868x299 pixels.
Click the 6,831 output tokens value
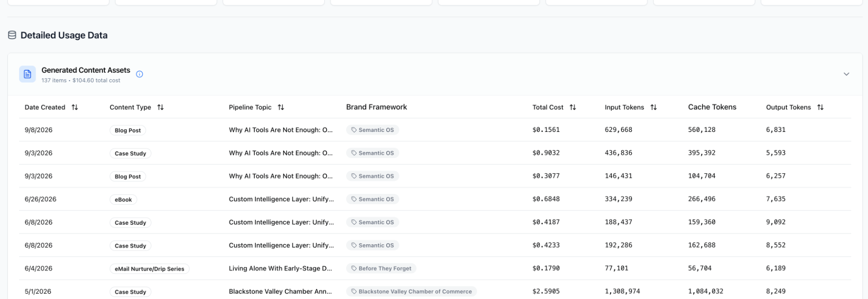(x=776, y=130)
